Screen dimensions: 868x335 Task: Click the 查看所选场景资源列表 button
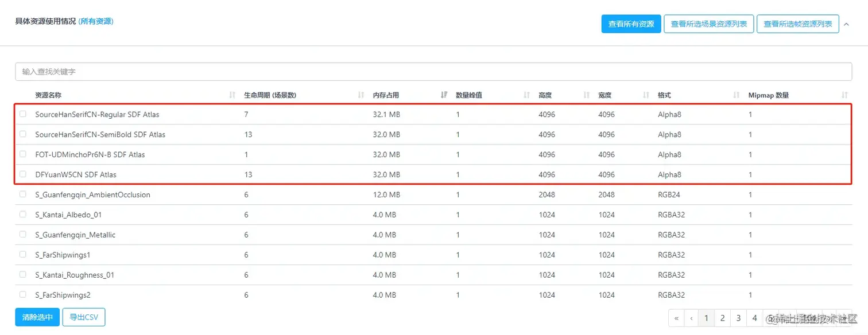point(709,24)
